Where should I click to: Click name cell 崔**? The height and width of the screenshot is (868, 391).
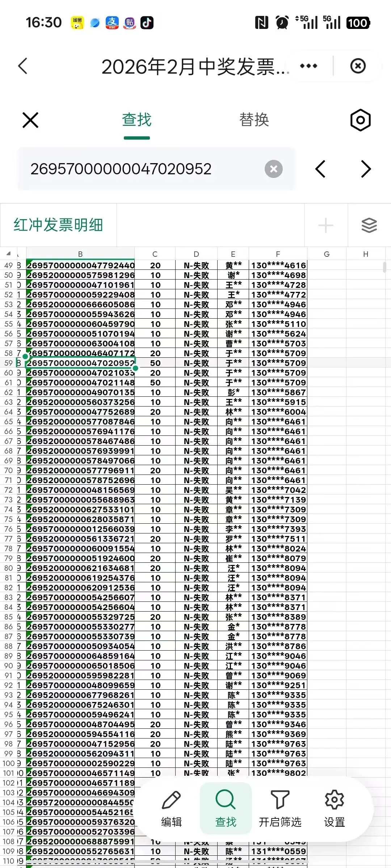233,558
